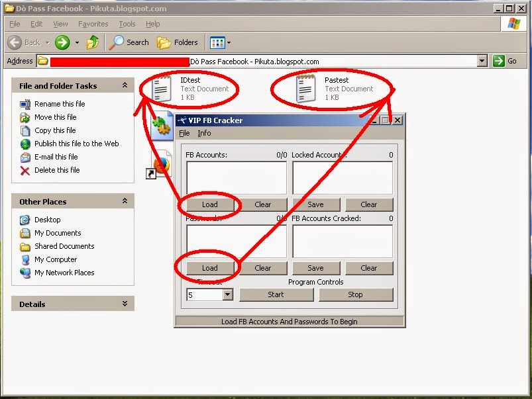Image resolution: width=532 pixels, height=399 pixels.
Task: Go up one folder level icon
Action: pyautogui.click(x=92, y=42)
